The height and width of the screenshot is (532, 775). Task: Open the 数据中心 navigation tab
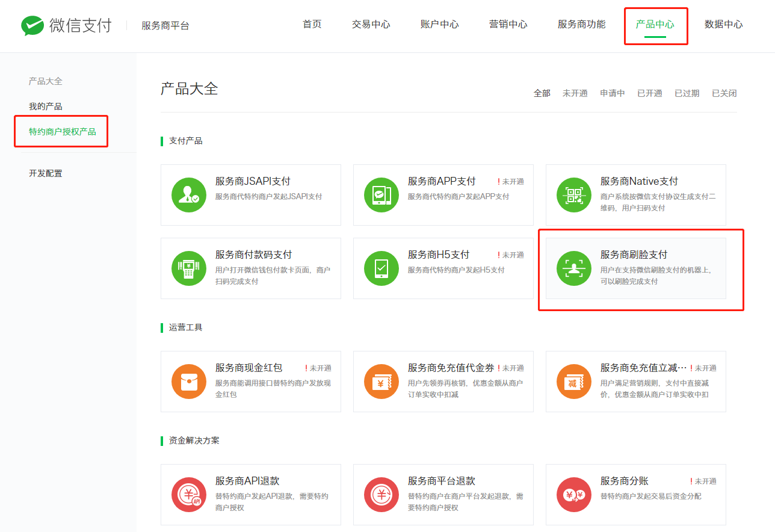(724, 25)
